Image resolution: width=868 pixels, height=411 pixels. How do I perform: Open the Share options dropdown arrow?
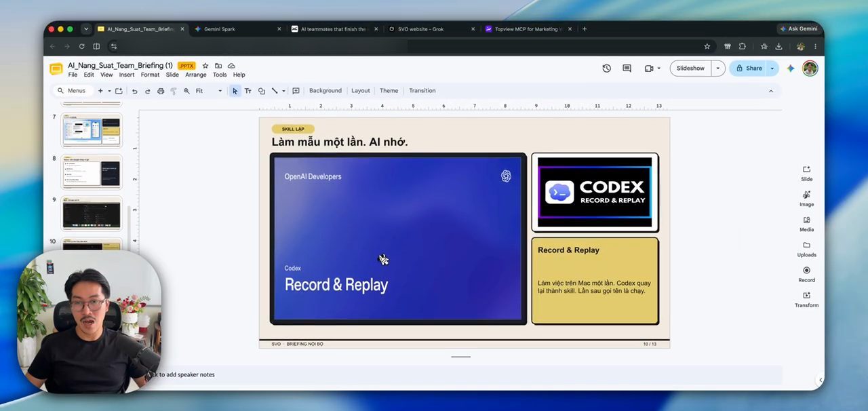pos(772,68)
